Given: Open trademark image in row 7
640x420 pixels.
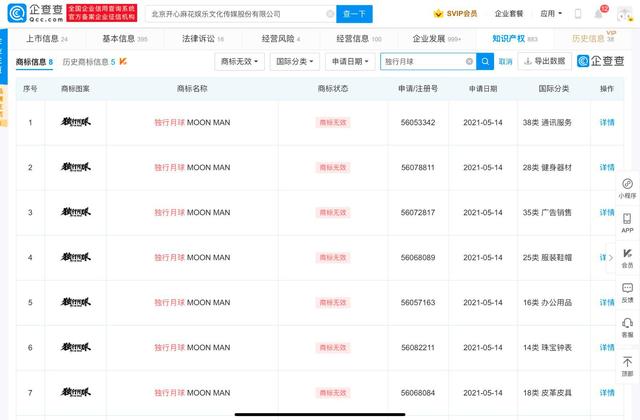Looking at the screenshot, I should click(76, 392).
